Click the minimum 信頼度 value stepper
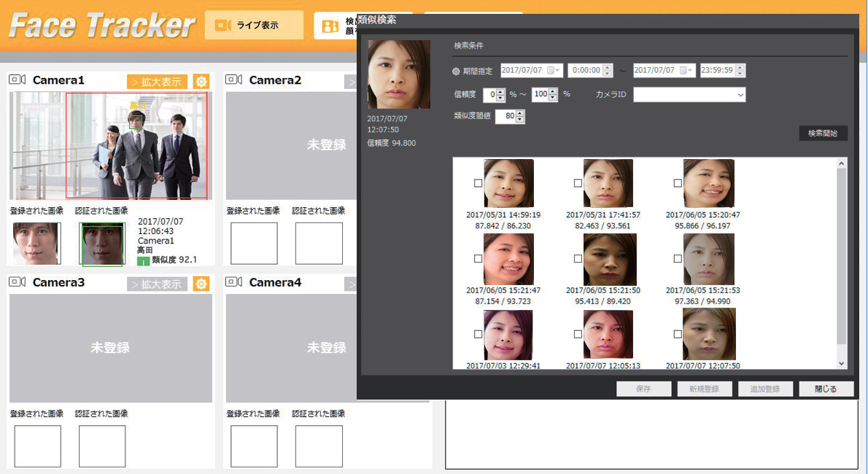The width and height of the screenshot is (868, 474). coord(500,95)
